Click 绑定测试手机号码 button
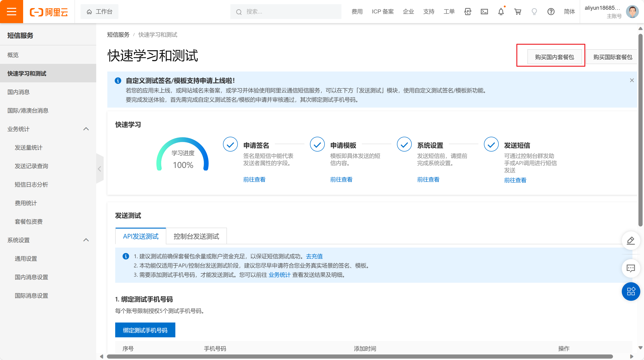Screen dimensions: 644x360 coord(145,330)
